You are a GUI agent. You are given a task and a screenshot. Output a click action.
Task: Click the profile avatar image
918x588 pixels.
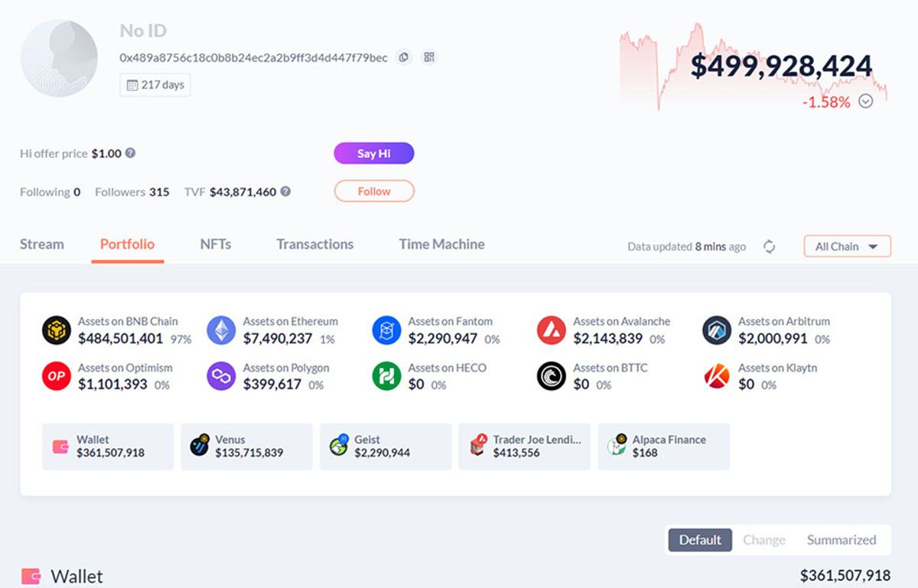coord(59,58)
